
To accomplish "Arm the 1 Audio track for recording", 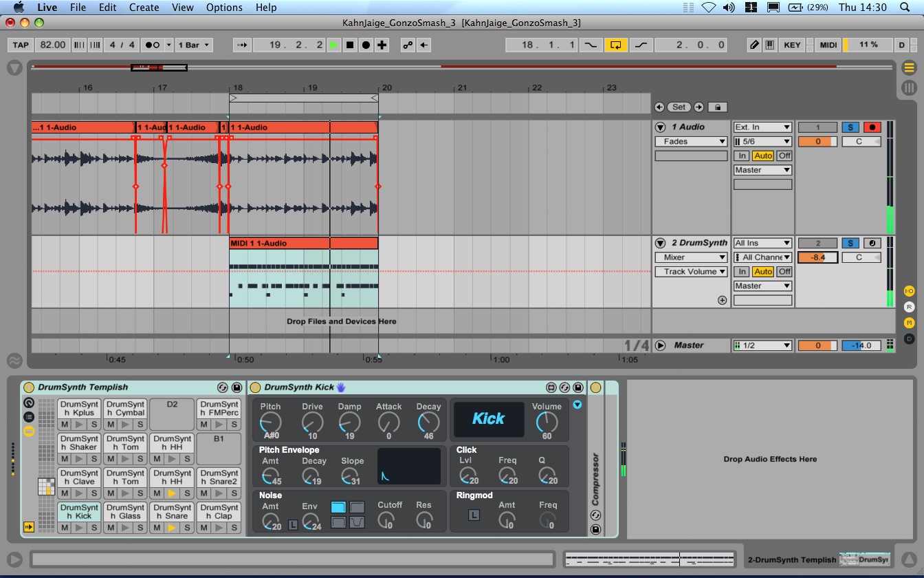I will pyautogui.click(x=872, y=127).
